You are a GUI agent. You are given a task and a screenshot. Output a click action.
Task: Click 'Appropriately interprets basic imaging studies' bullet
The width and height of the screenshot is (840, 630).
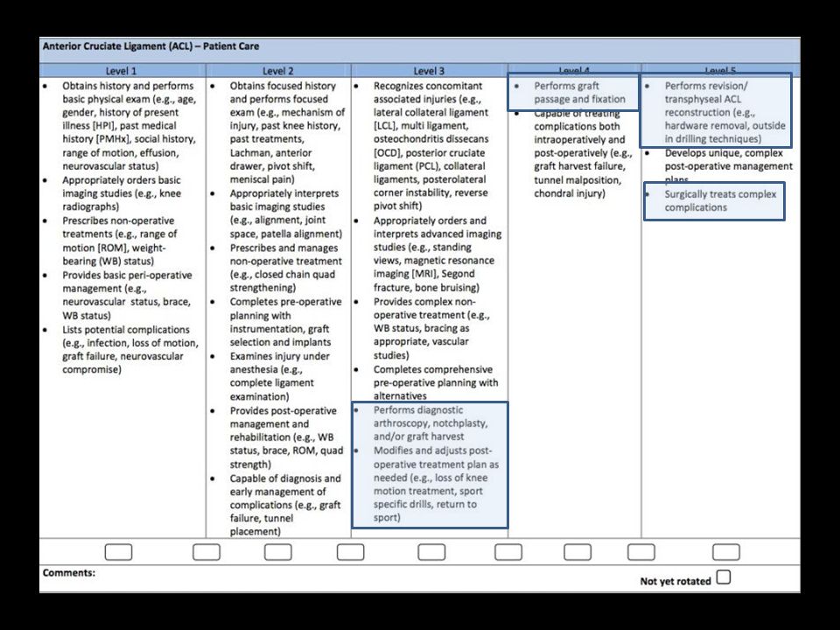(285, 213)
